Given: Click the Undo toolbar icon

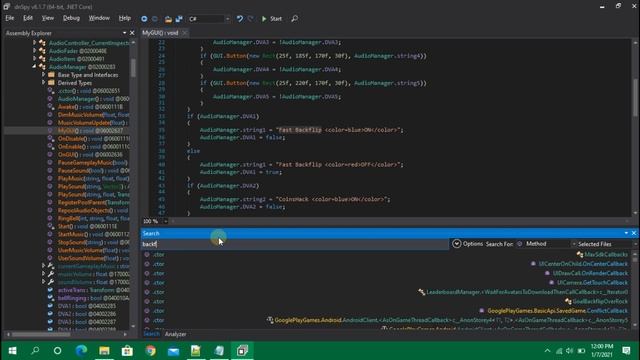Looking at the screenshot, I should (240, 19).
